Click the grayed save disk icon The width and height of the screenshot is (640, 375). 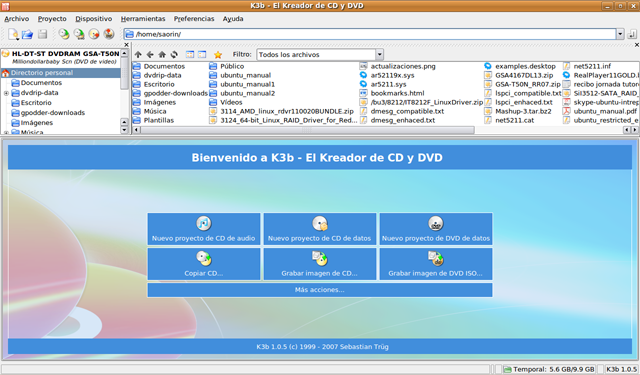[42, 34]
